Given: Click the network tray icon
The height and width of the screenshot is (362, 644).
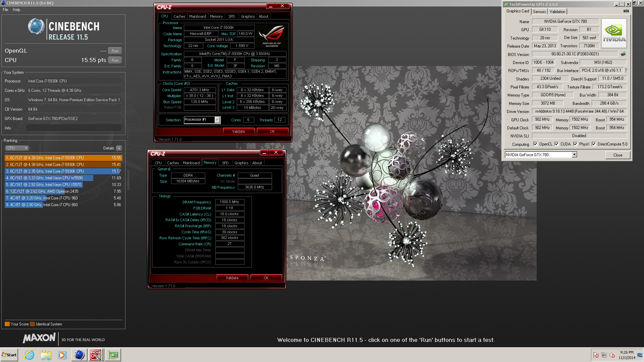Looking at the screenshot, I should 604,355.
